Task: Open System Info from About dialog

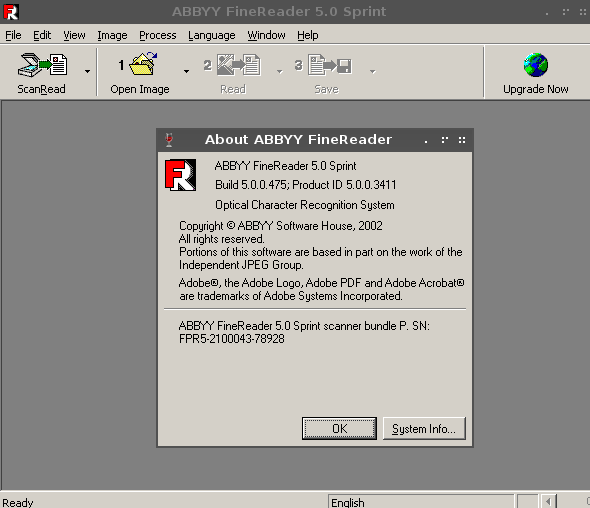Action: click(424, 428)
